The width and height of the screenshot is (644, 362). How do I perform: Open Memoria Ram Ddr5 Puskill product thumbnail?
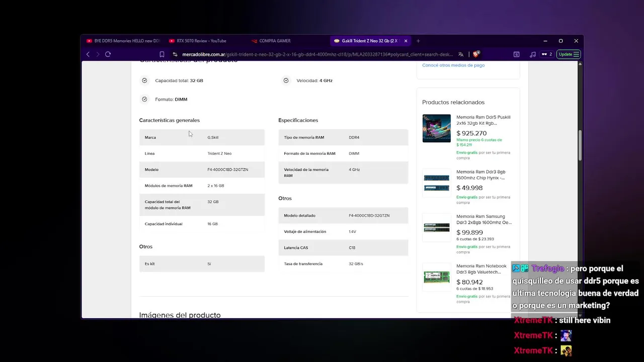click(436, 128)
